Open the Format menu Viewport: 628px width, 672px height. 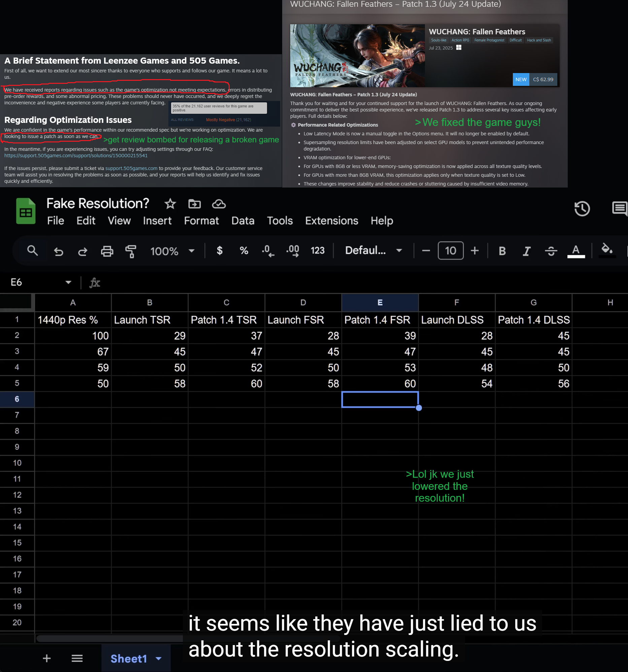pyautogui.click(x=201, y=221)
